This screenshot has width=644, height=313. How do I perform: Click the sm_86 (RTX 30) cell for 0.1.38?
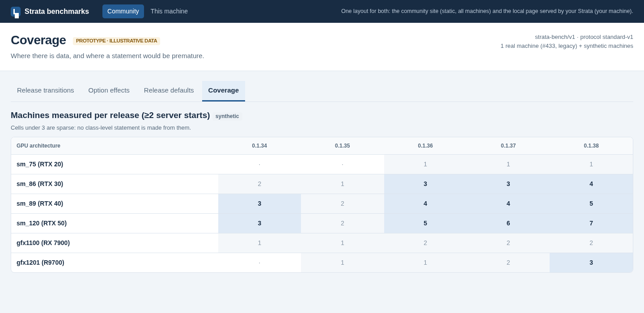pos(591,184)
